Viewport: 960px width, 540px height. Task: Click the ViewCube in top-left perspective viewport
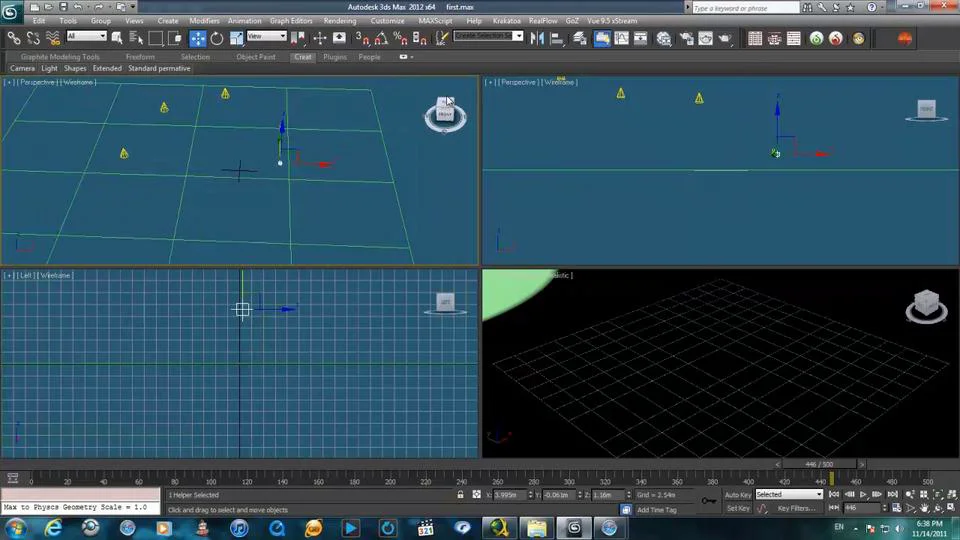pos(444,114)
